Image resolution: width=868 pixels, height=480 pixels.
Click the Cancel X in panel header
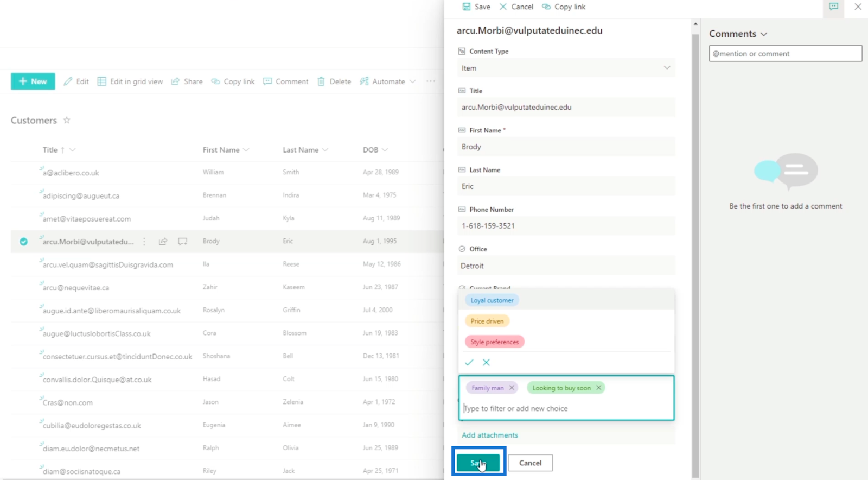pyautogui.click(x=503, y=7)
